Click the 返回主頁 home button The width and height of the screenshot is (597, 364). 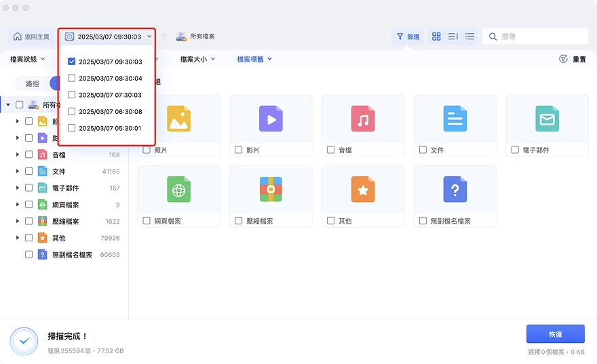coord(31,37)
